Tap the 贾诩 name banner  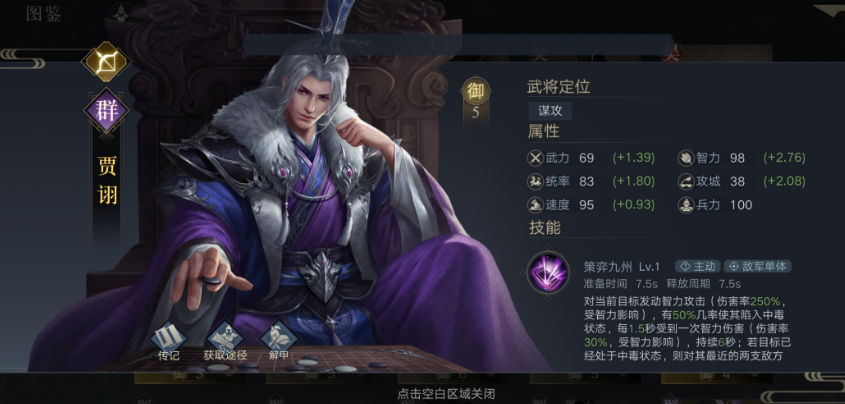click(107, 181)
